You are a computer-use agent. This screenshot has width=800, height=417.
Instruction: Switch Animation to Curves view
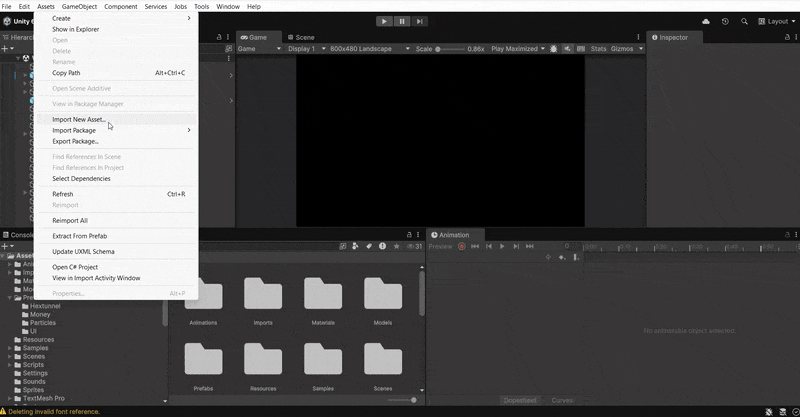click(562, 400)
